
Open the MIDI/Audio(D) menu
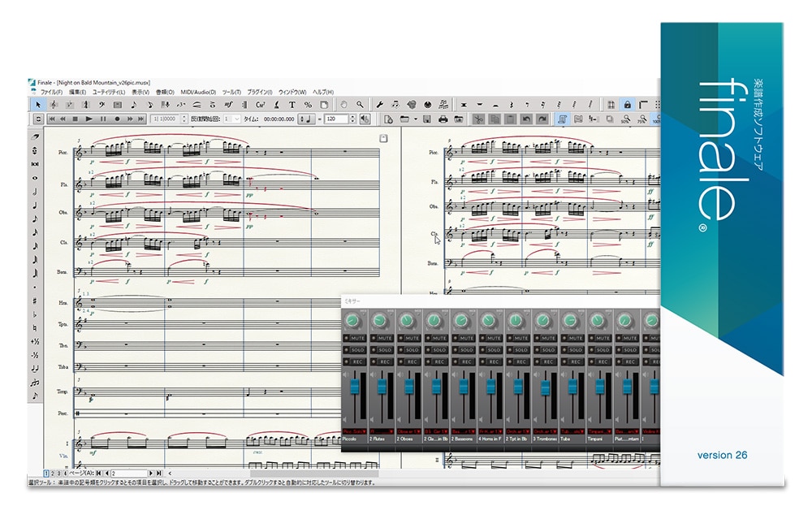[x=198, y=93]
